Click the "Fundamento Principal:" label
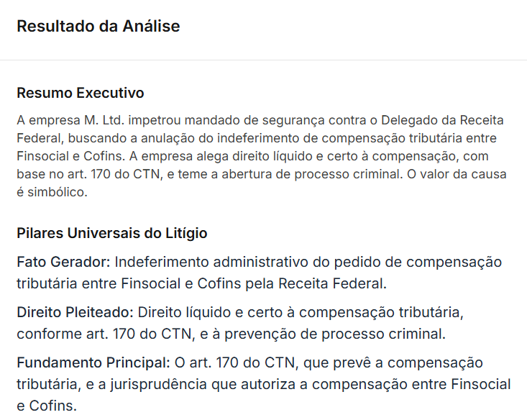527x420 pixels. pos(93,362)
